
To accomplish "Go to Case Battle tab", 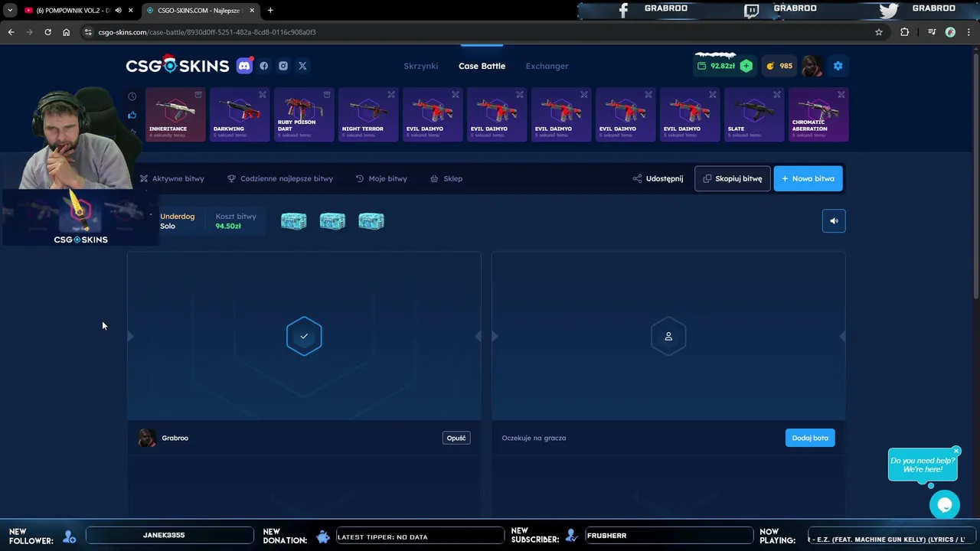I will (482, 66).
